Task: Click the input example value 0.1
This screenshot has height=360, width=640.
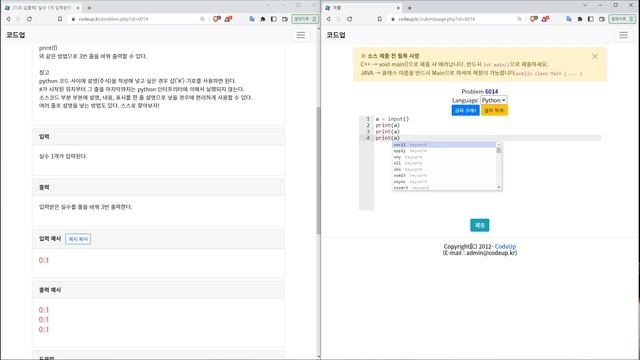Action: 44,260
